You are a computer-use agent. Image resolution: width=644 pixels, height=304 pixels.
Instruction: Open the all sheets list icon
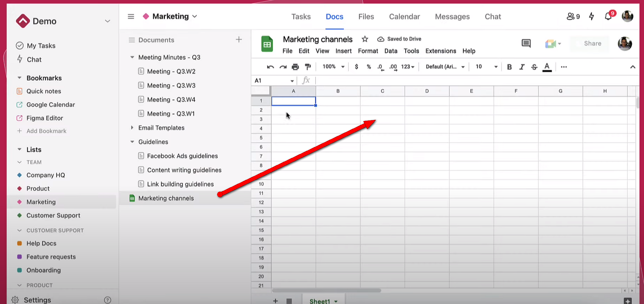tap(289, 301)
